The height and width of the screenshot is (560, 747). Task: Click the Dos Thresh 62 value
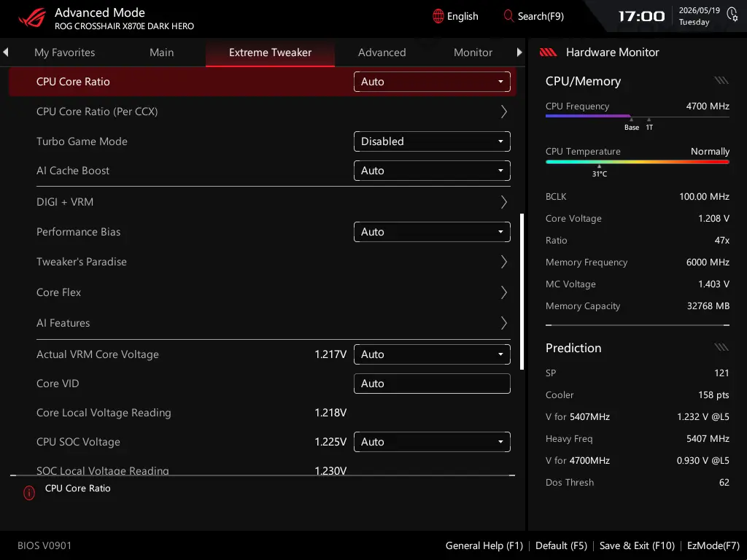tap(724, 483)
